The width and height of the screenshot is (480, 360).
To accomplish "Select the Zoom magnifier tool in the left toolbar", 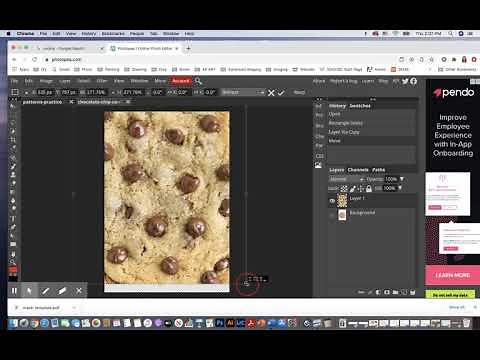I will [x=13, y=262].
